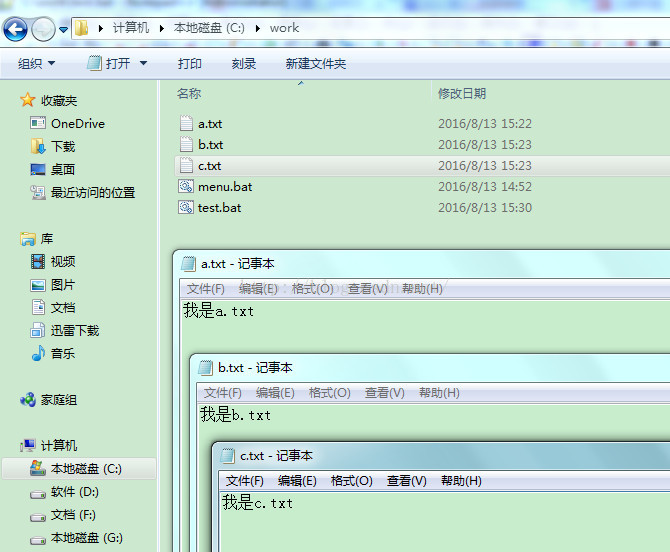Click the 刻录 toolbar button
The image size is (670, 552).
click(x=244, y=64)
